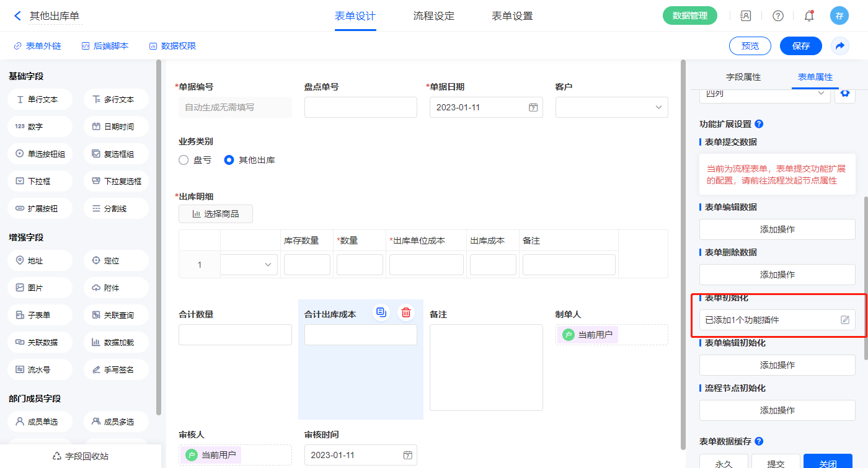Click the right properties panel scrollbar

tap(866, 279)
